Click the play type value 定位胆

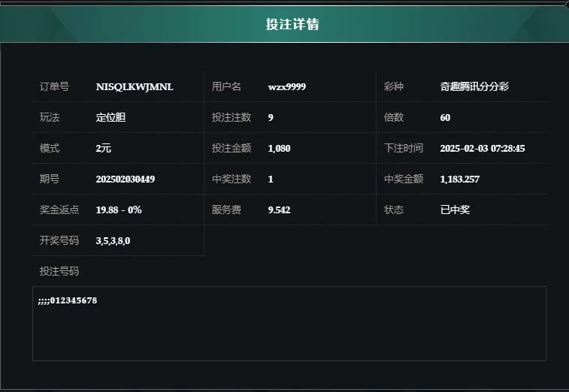pos(110,117)
